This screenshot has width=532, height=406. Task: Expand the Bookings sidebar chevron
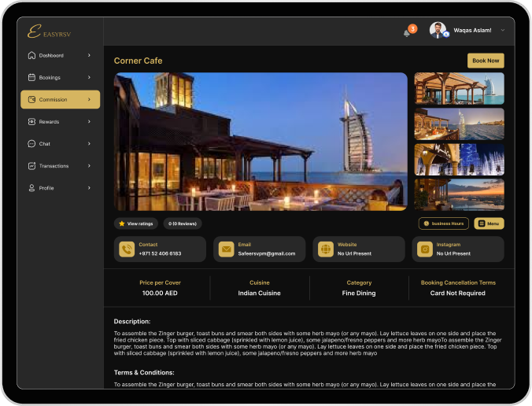point(89,78)
